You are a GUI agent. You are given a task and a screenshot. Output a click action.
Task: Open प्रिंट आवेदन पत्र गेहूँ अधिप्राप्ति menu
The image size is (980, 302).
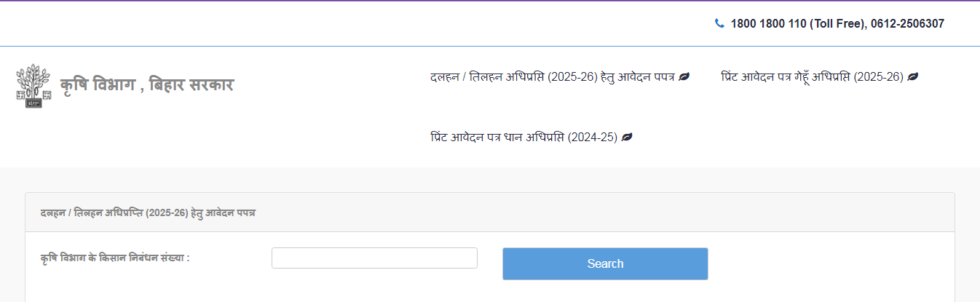point(812,76)
